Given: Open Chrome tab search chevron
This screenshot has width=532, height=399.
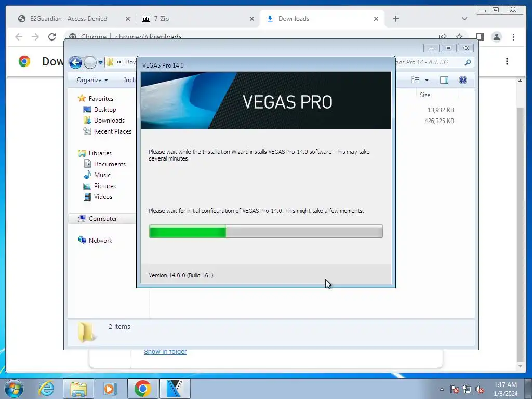Looking at the screenshot, I should [464, 19].
